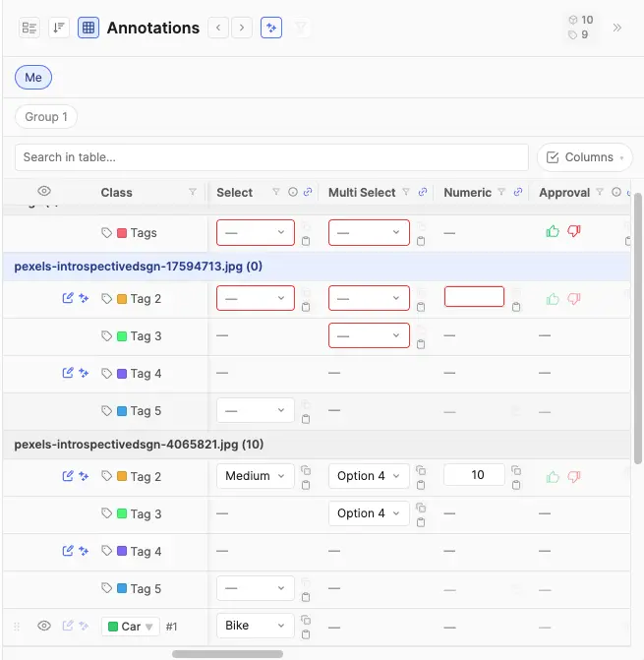This screenshot has width=644, height=660.
Task: Click the Numeric column header
Action: point(467,193)
